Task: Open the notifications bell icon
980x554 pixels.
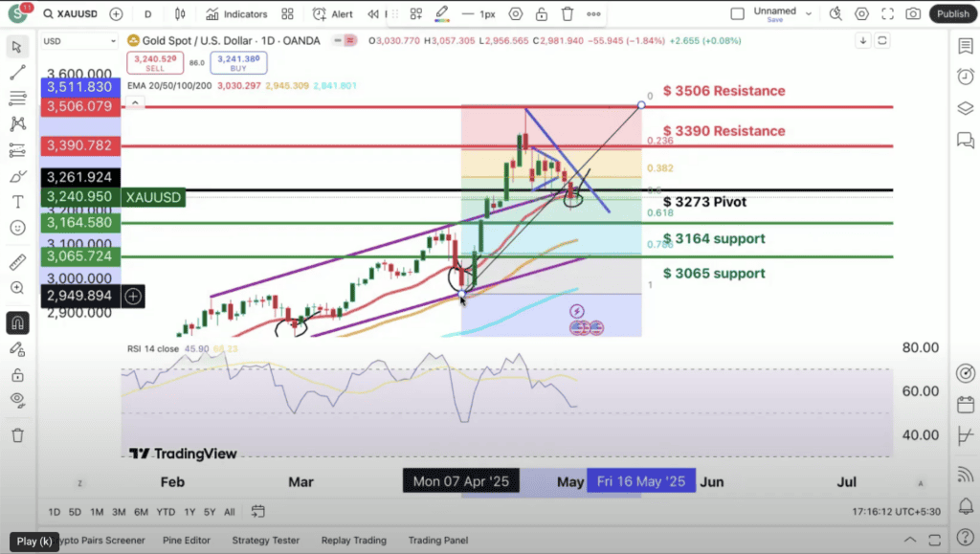Action: 966,505
